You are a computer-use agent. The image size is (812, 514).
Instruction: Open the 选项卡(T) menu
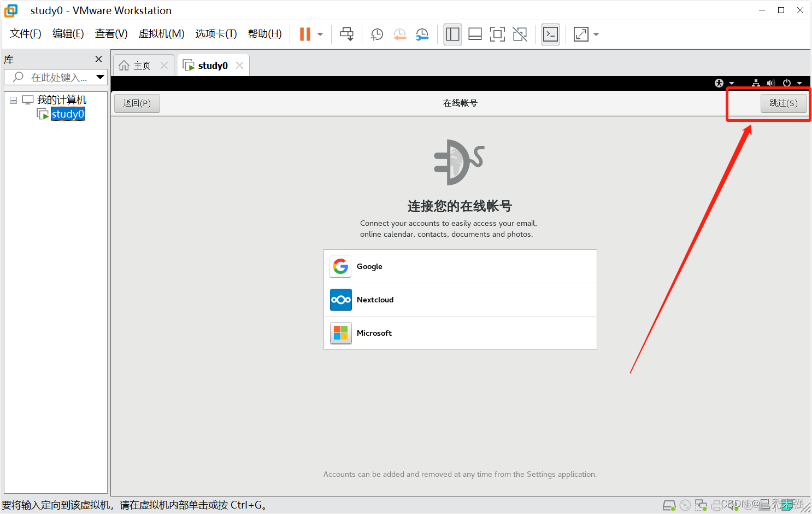(216, 34)
